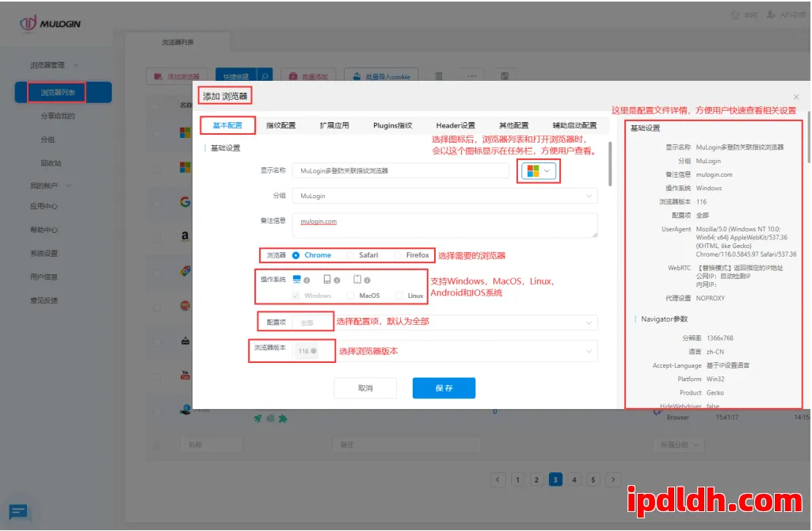Click info icon beside mobile phone icon
The width and height of the screenshot is (812, 531).
tap(337, 281)
